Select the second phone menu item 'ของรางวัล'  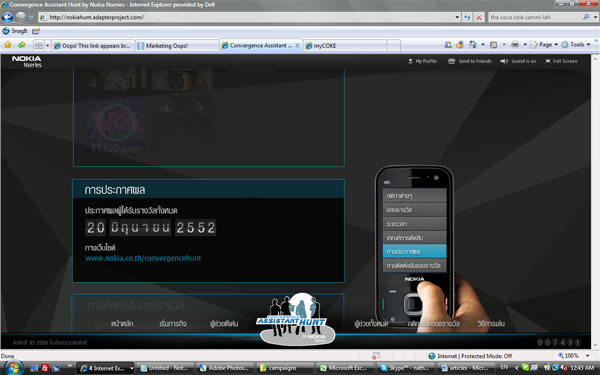coord(414,210)
